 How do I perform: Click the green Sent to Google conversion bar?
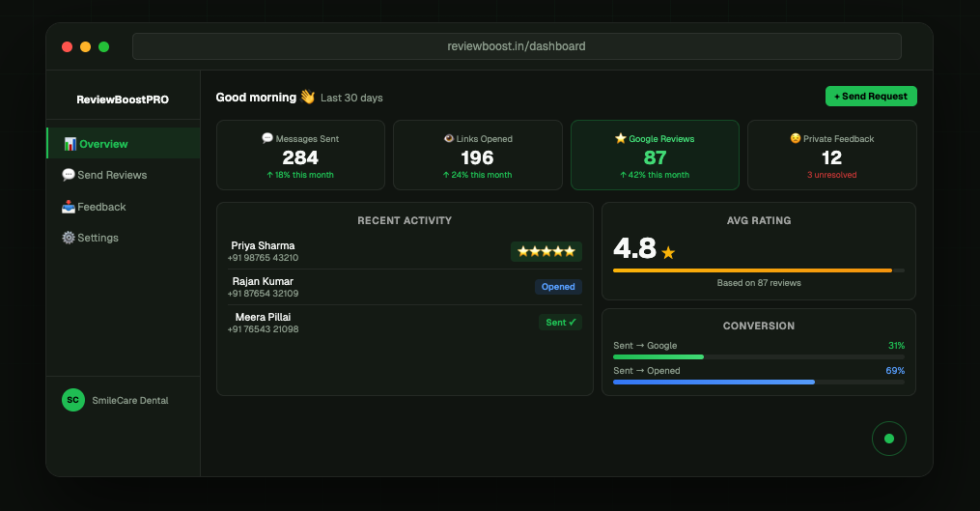(x=658, y=357)
